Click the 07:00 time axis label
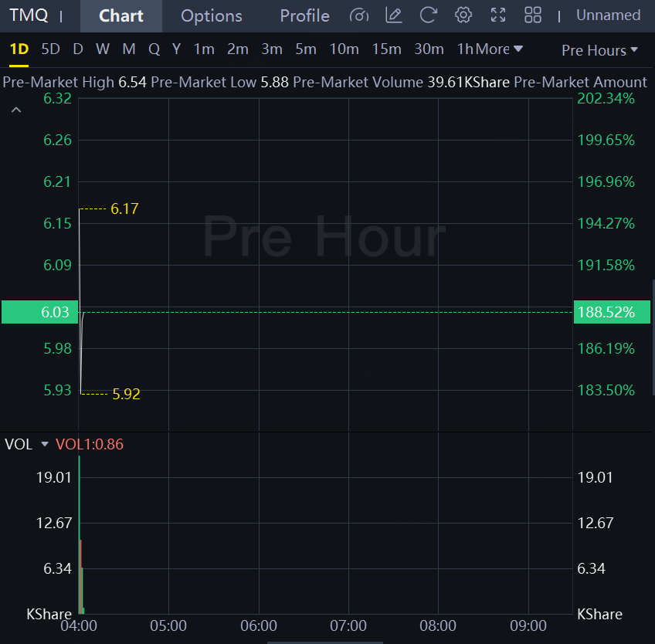This screenshot has width=655, height=644. [348, 625]
